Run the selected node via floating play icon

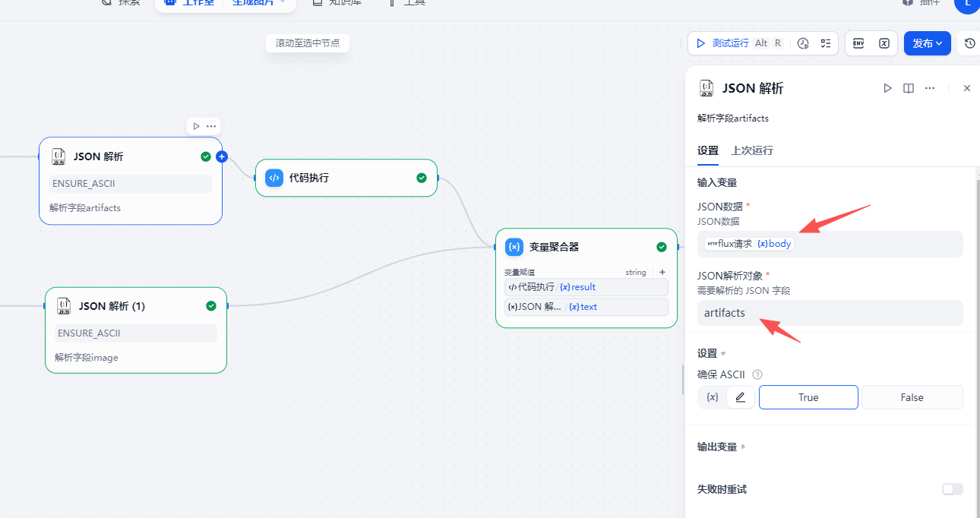click(x=196, y=126)
